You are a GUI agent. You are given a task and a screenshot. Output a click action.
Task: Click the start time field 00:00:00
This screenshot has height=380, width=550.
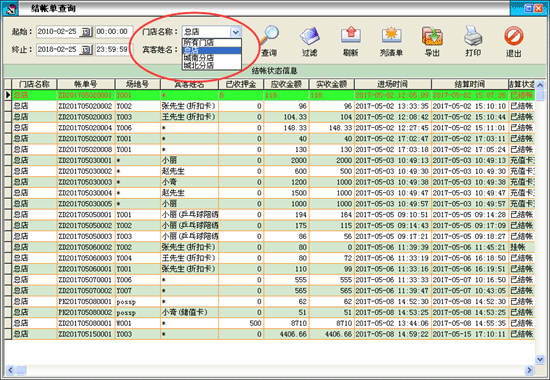pyautogui.click(x=114, y=32)
